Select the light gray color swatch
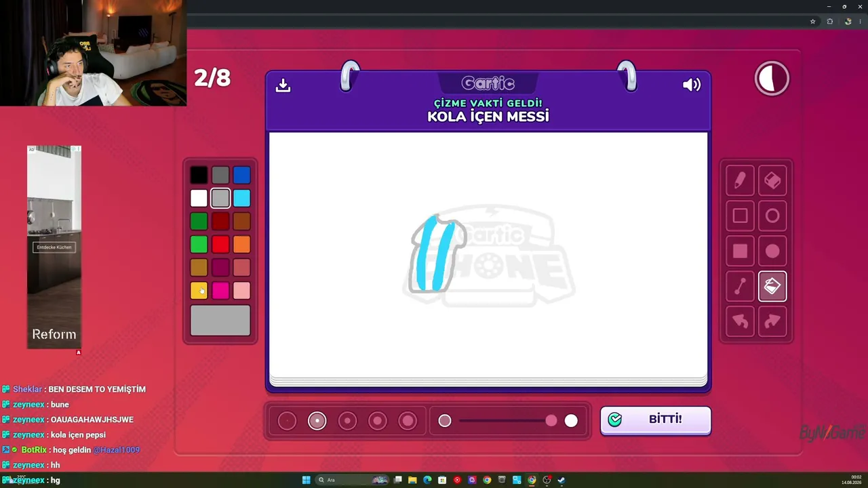The height and width of the screenshot is (488, 868). pyautogui.click(x=220, y=199)
